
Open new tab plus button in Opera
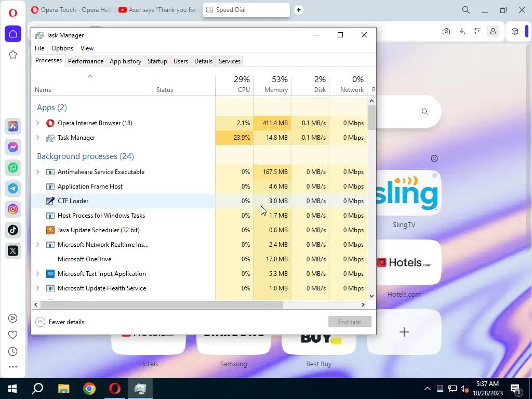tap(299, 10)
